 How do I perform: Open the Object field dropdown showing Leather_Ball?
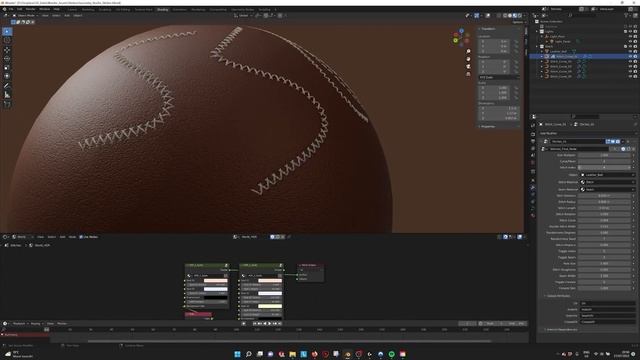coord(607,175)
